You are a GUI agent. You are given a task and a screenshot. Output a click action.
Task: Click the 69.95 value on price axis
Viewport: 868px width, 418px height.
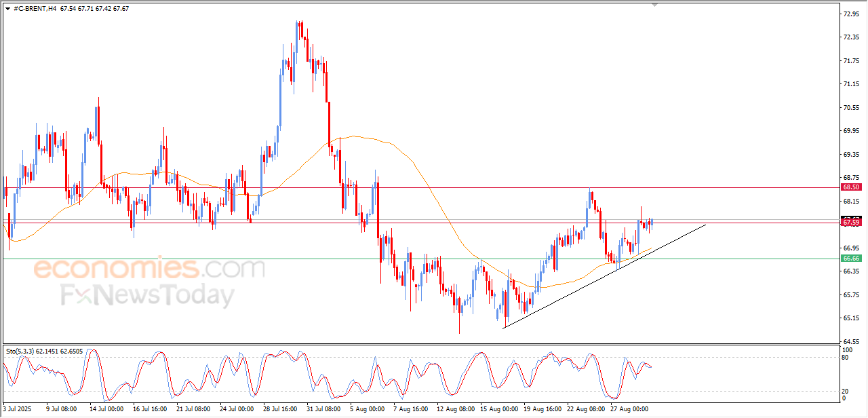point(851,131)
